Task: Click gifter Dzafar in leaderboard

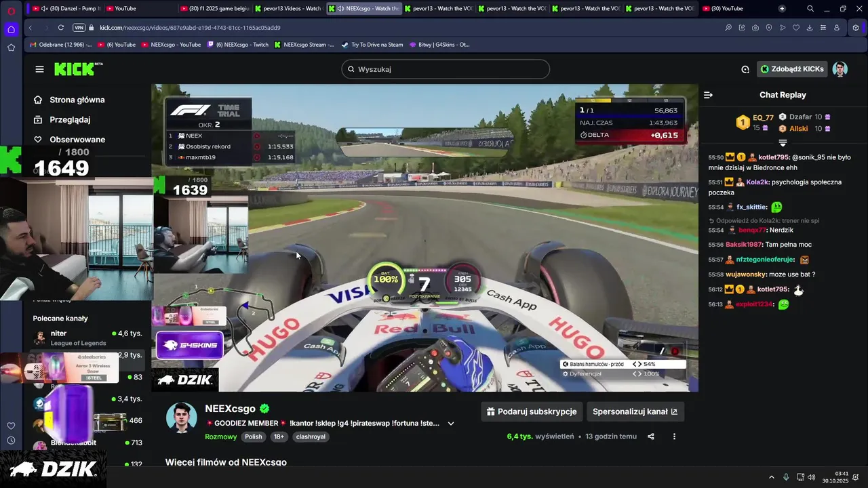Action: point(800,117)
